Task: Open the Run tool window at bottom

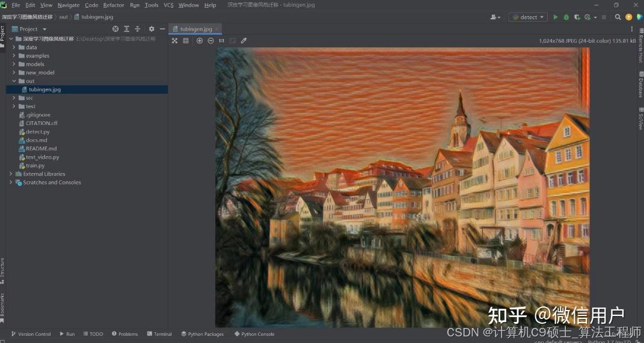Action: point(67,334)
